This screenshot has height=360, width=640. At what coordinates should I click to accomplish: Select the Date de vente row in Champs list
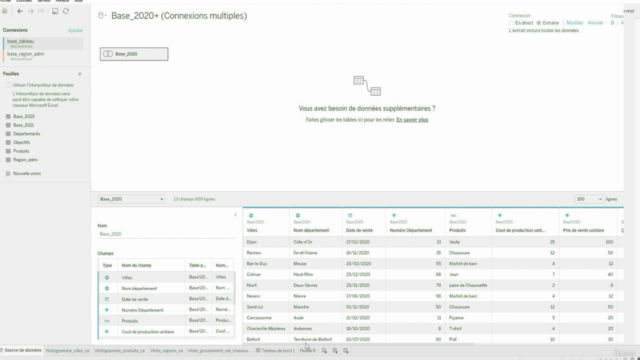(166, 299)
